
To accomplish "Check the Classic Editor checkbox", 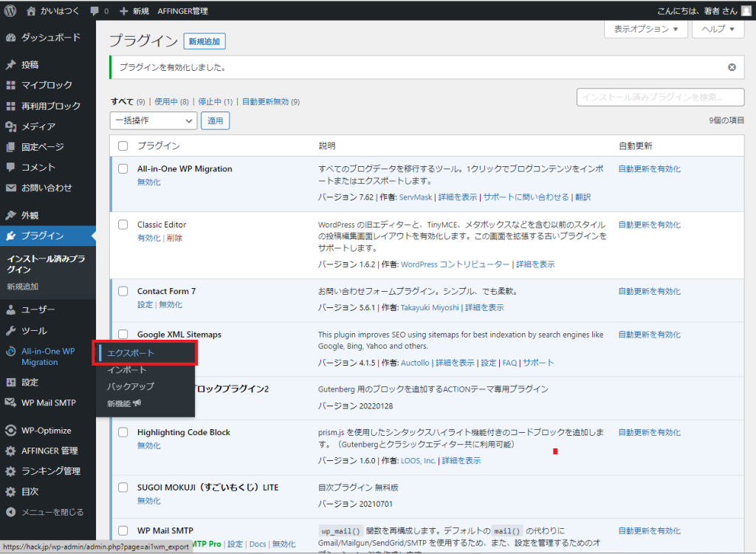I will tap(123, 225).
